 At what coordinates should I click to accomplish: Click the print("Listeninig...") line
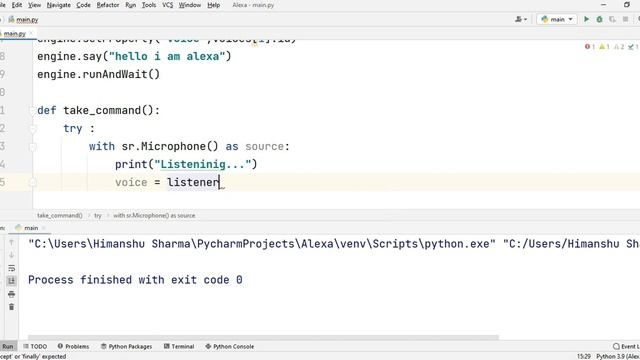click(186, 164)
